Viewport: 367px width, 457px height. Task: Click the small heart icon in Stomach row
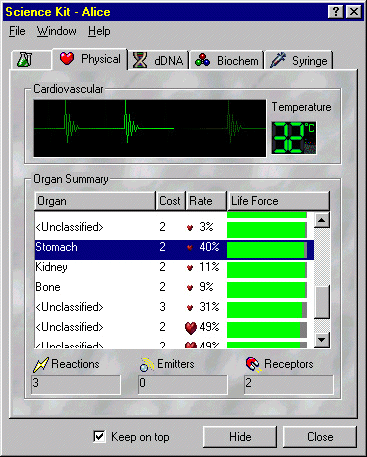pos(190,248)
